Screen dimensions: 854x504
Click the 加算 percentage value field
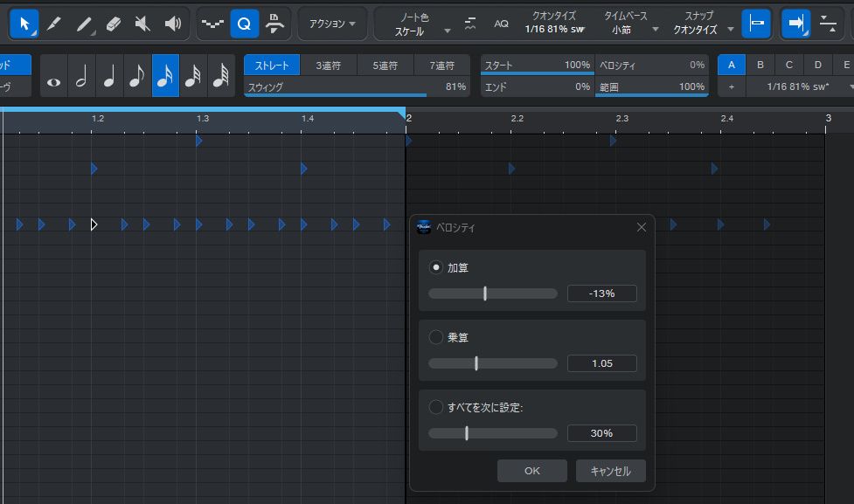pyautogui.click(x=601, y=293)
